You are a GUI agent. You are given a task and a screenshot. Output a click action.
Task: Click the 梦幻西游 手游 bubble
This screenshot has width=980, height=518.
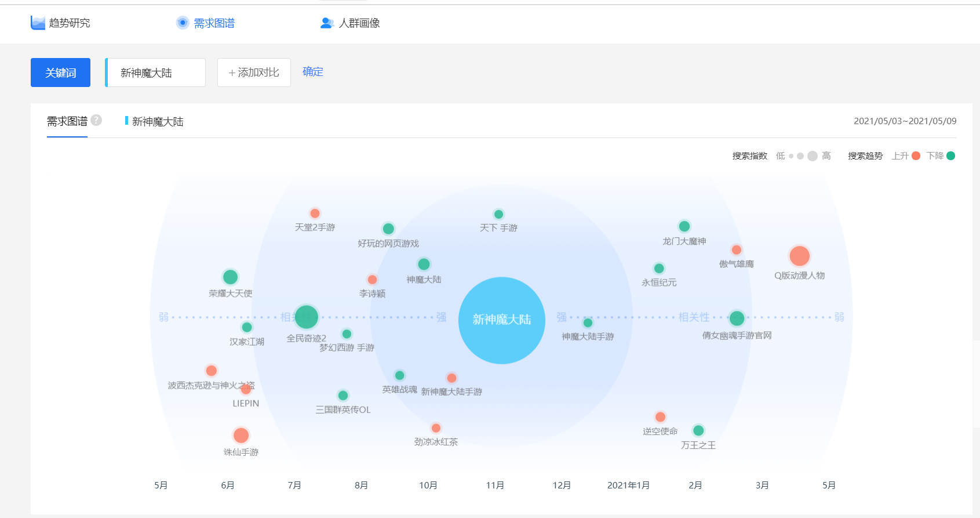pyautogui.click(x=347, y=334)
